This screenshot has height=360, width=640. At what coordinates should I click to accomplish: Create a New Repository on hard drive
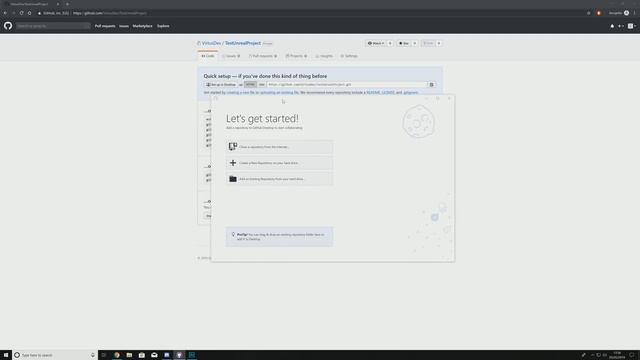coord(280,163)
